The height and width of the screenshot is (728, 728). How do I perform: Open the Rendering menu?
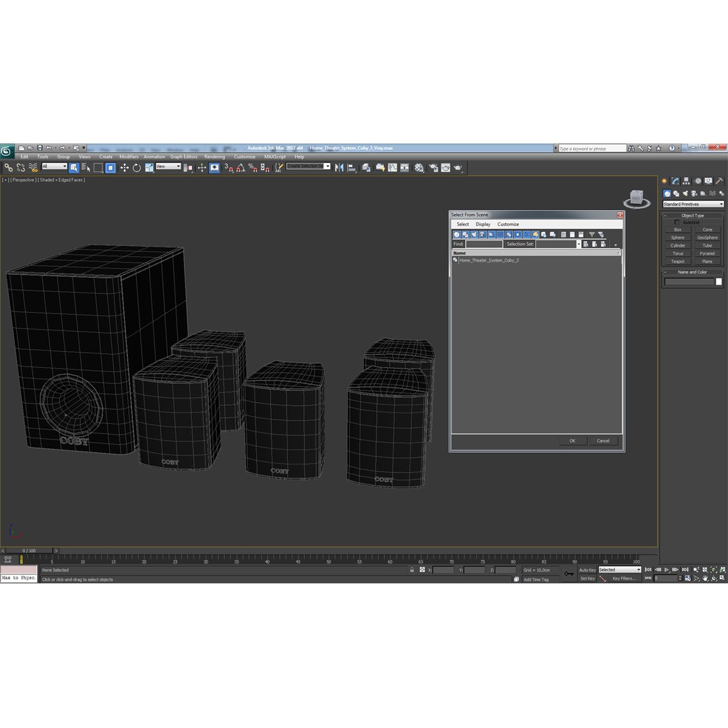click(214, 157)
